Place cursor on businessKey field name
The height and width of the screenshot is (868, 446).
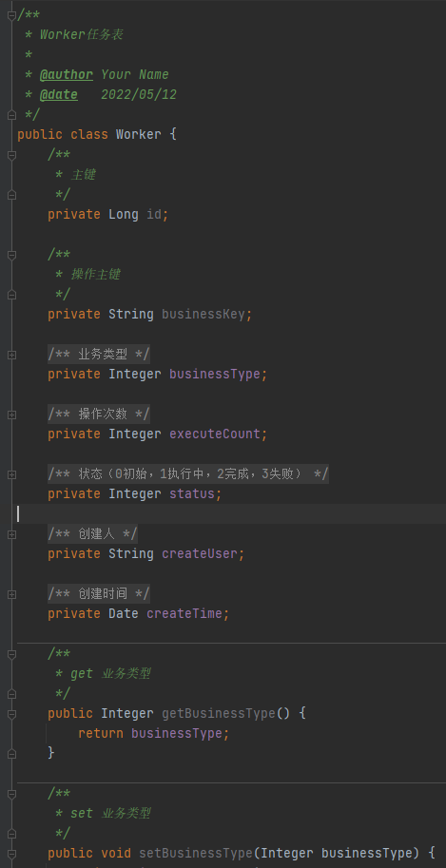coord(204,315)
